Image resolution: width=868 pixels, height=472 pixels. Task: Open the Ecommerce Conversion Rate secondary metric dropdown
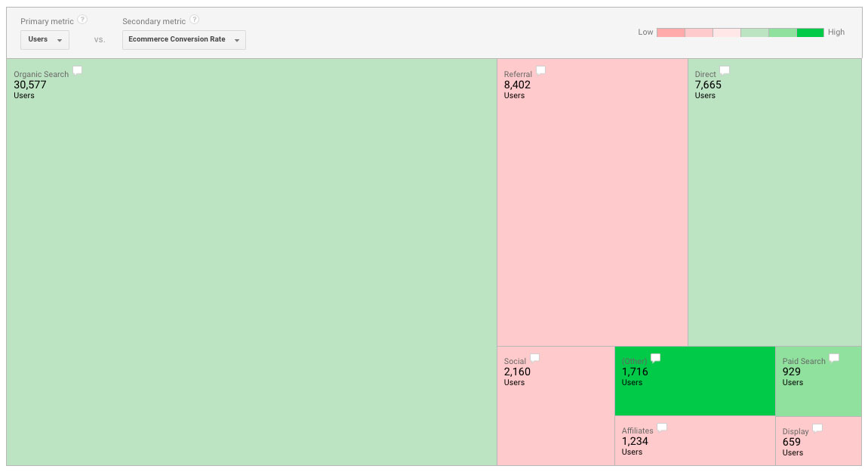pyautogui.click(x=183, y=39)
